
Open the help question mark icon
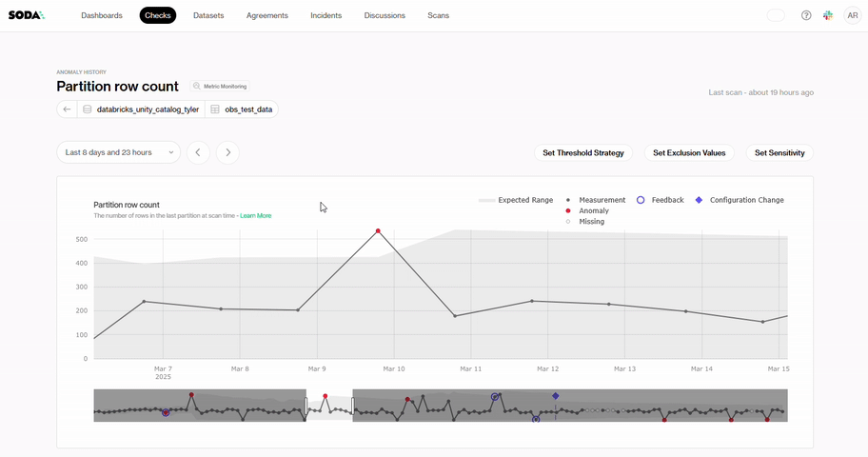[806, 15]
